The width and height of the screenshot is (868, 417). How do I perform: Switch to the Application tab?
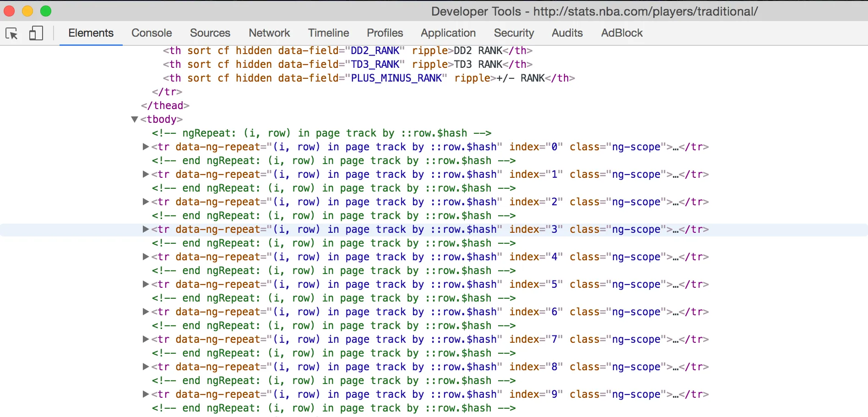coord(448,33)
